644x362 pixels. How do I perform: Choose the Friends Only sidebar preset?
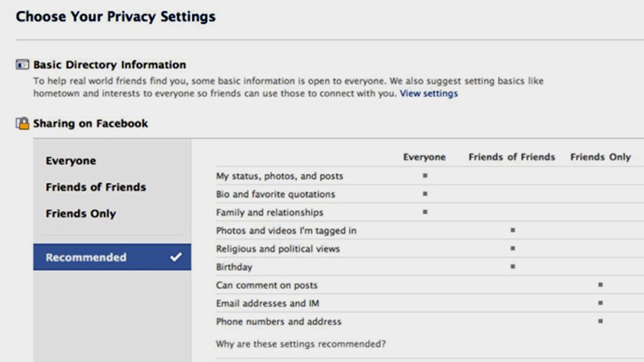tap(81, 214)
